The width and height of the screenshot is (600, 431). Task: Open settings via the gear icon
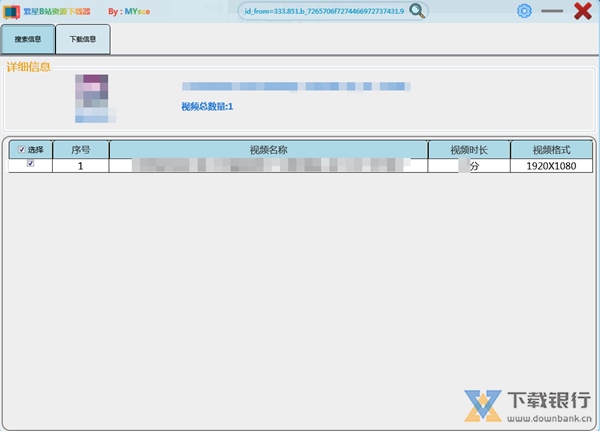(524, 11)
